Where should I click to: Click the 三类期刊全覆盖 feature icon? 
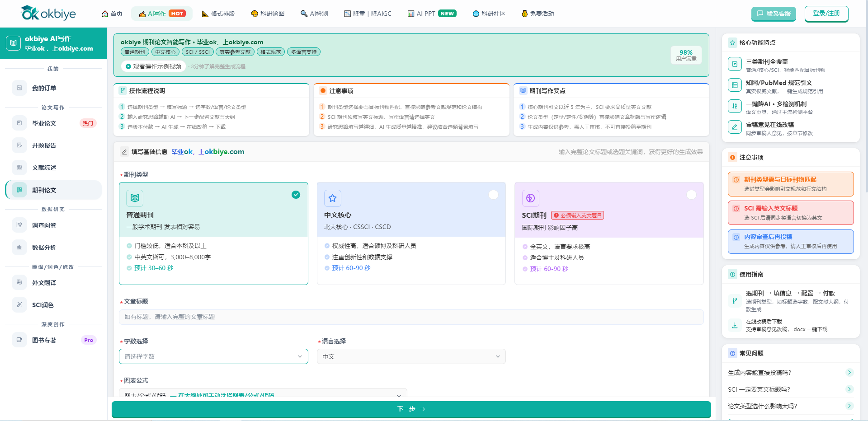point(735,64)
